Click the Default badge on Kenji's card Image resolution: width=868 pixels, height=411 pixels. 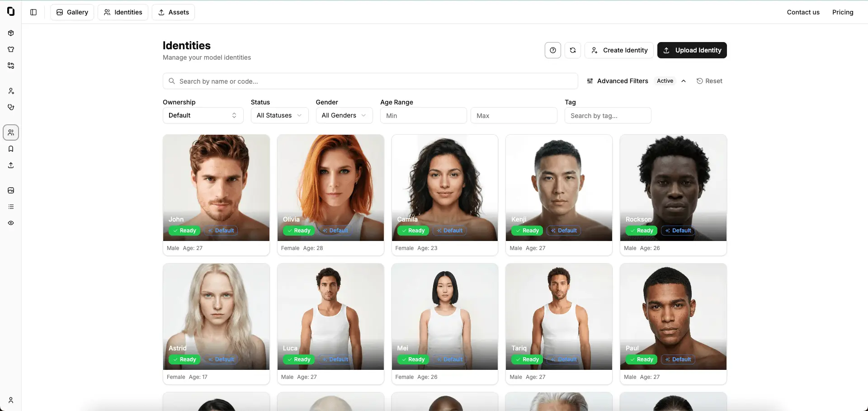[x=564, y=231]
